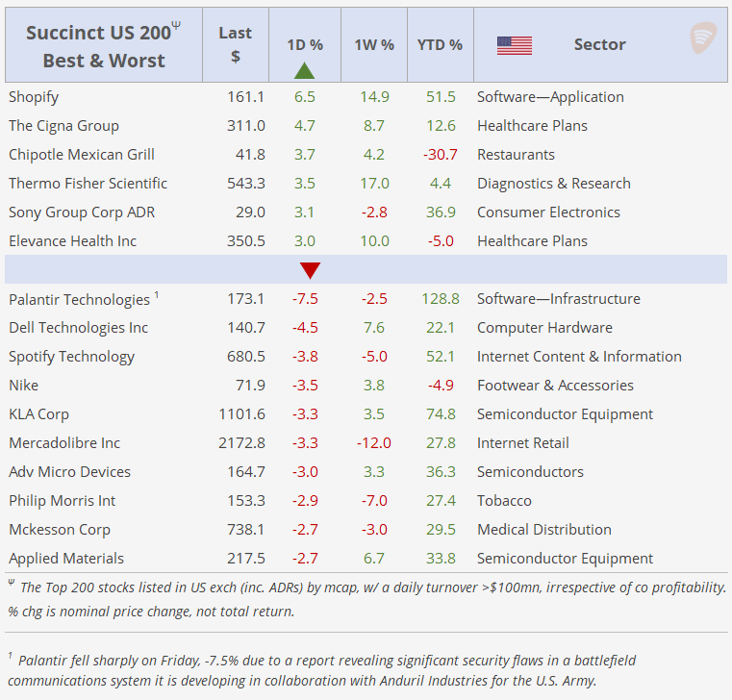Click 'Mercadolibre Inc' row name
This screenshot has width=732, height=700.
tap(64, 443)
